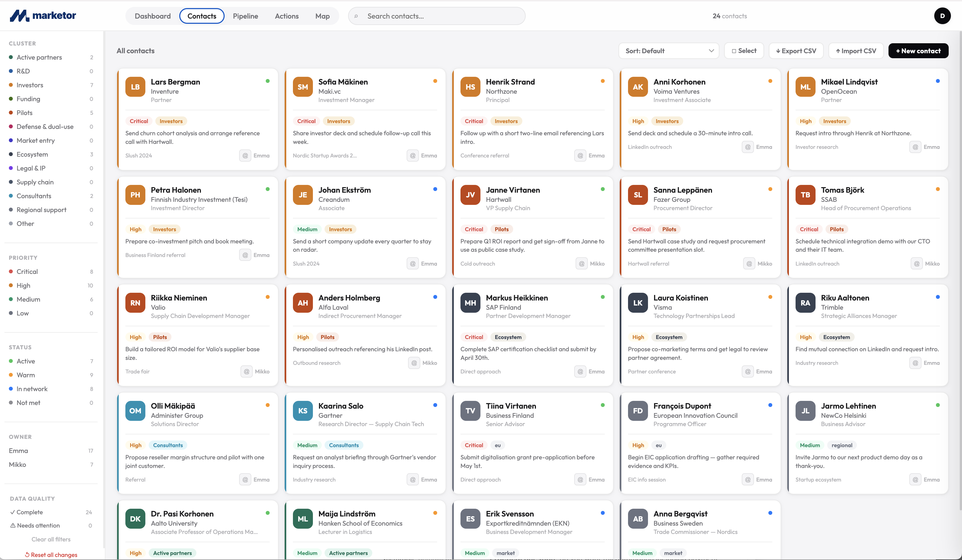Screen dimensions: 962x560
Task: Click the @ icon on Kaarina Salo's card
Action: coord(413,480)
